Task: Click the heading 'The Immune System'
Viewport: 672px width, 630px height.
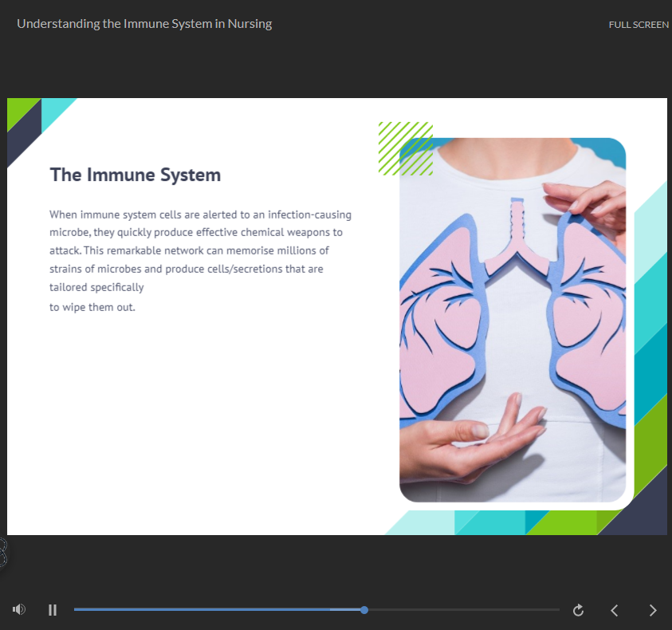Action: 136,175
